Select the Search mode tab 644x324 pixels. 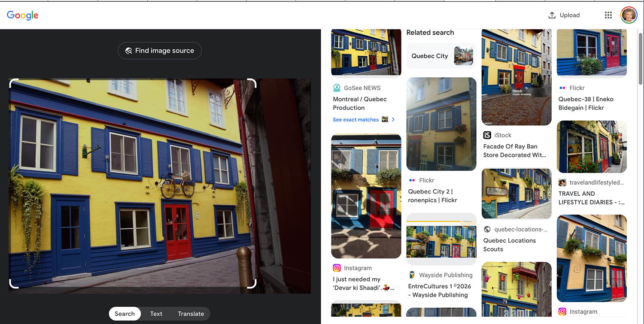click(x=125, y=314)
